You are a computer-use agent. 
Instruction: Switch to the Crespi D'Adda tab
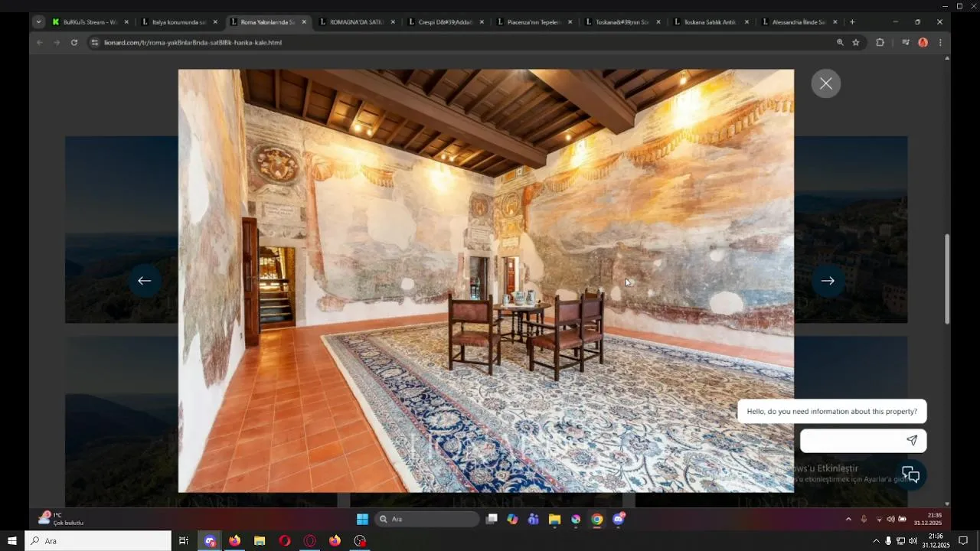(445, 22)
